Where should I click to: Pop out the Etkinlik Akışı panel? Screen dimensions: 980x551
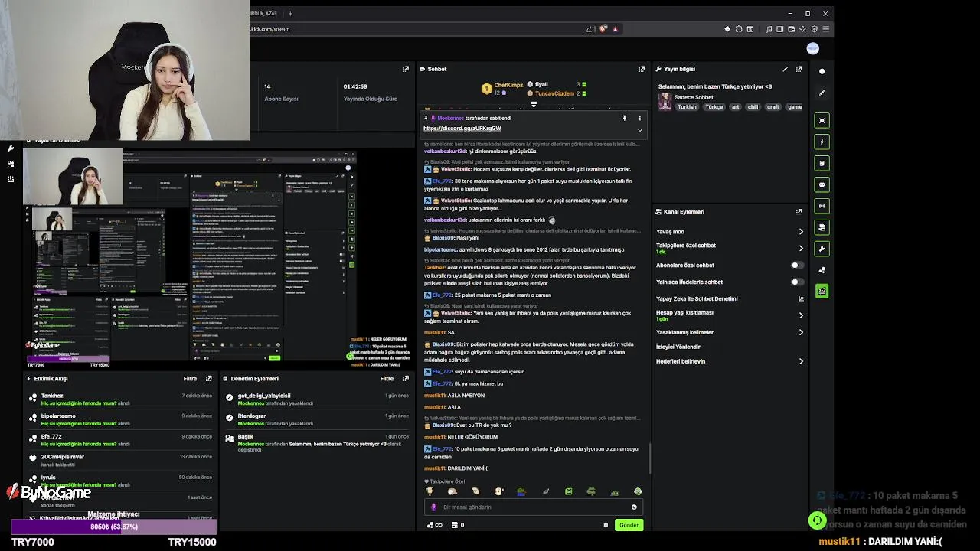208,378
